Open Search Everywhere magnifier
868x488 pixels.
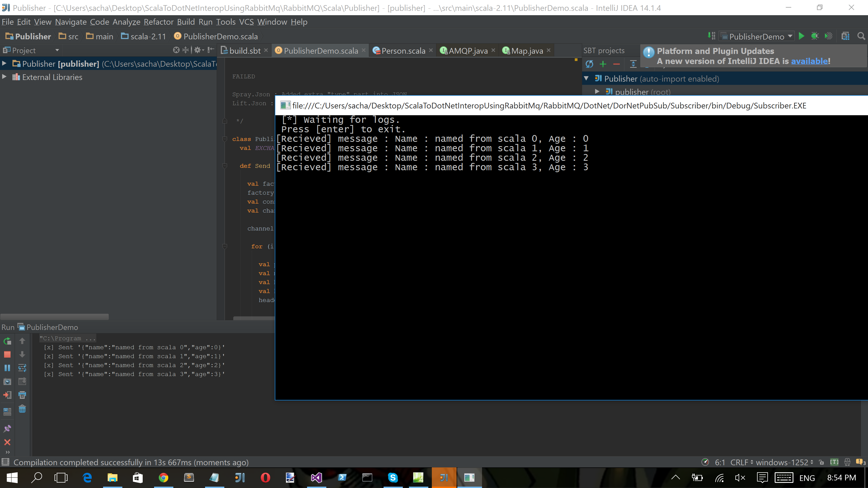[861, 36]
